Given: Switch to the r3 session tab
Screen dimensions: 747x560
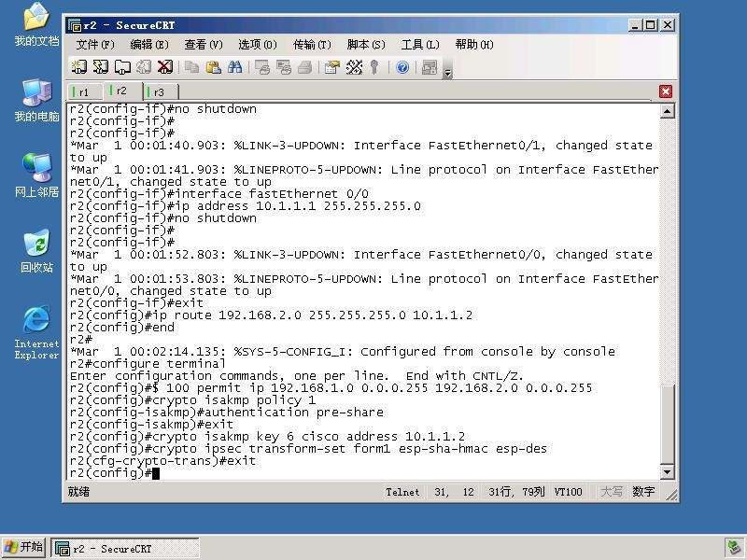Looking at the screenshot, I should (x=160, y=91).
